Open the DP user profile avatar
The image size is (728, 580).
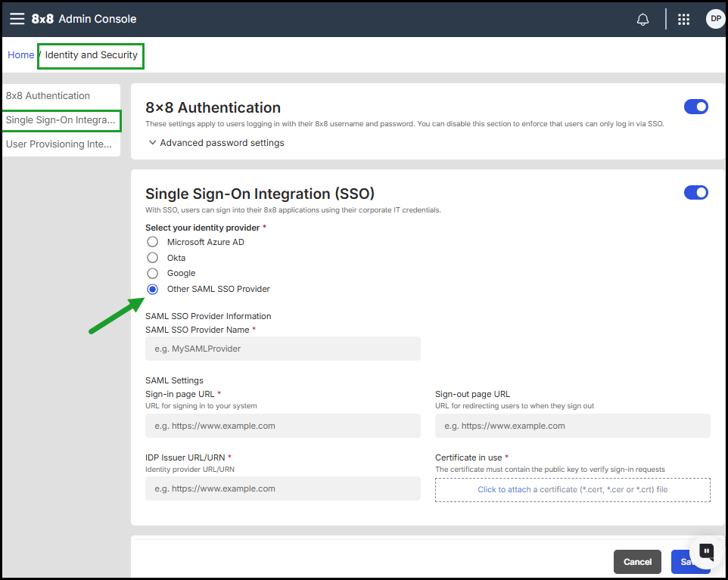pos(714,19)
